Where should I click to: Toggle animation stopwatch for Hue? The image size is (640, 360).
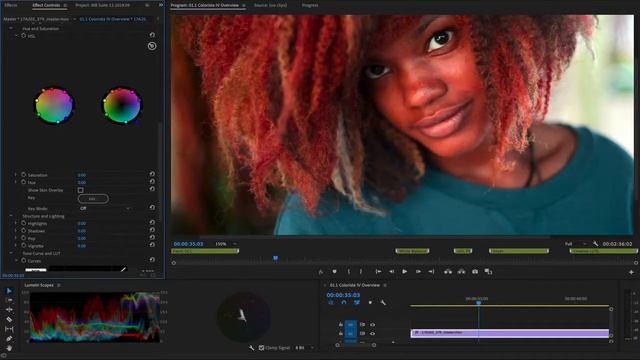click(x=24, y=182)
